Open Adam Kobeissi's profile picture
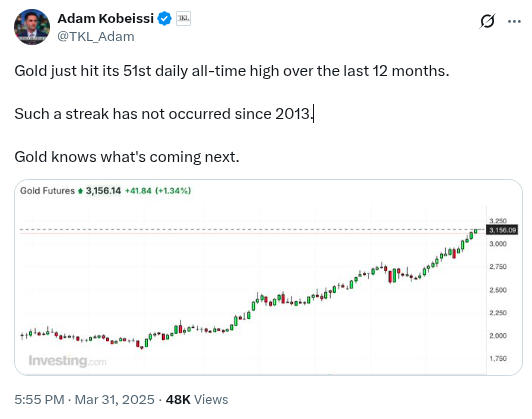532x419 pixels. tap(32, 27)
